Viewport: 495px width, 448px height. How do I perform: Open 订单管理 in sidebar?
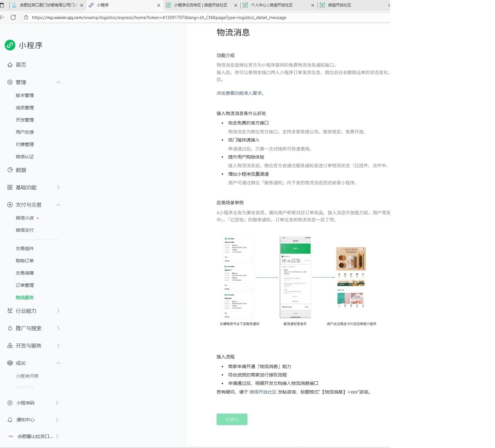(25, 285)
